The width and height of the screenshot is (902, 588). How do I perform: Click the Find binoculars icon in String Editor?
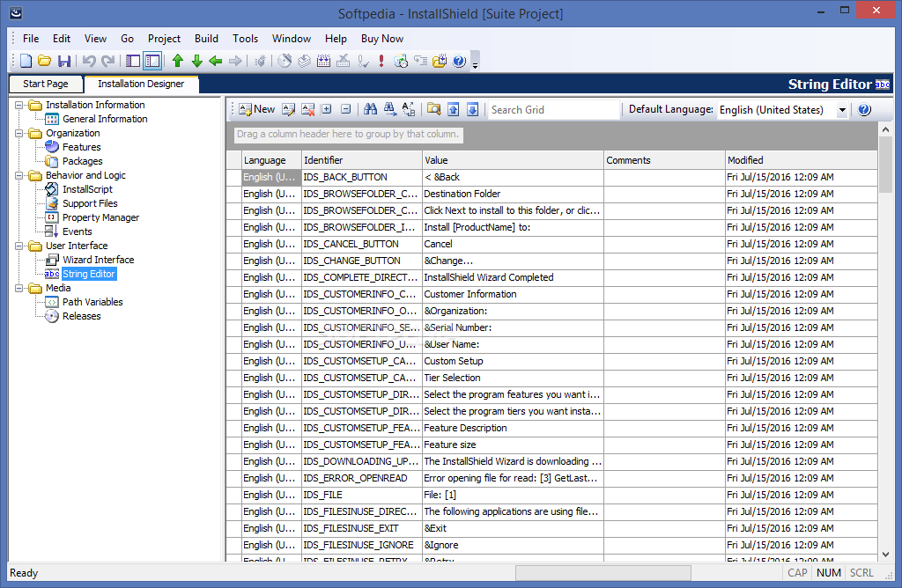coord(371,109)
